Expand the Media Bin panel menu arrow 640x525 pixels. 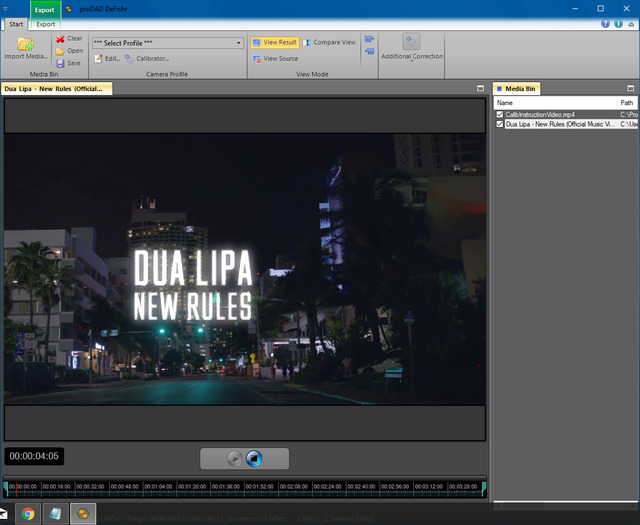pyautogui.click(x=632, y=89)
